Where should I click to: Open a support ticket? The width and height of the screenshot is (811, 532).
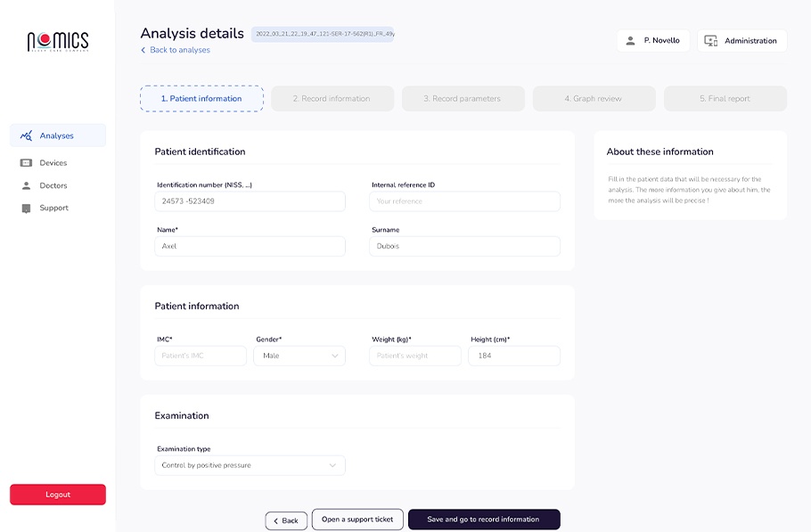pyautogui.click(x=357, y=520)
